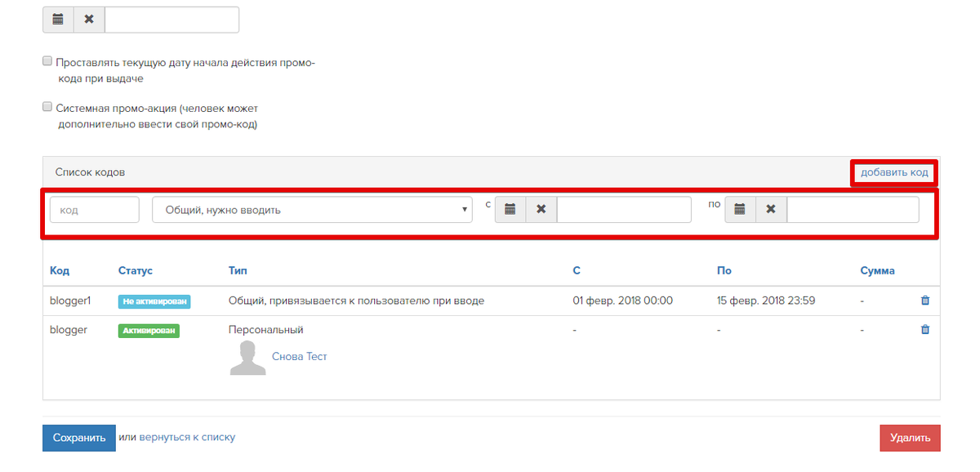Open calendar for the 'с' start date

point(510,210)
